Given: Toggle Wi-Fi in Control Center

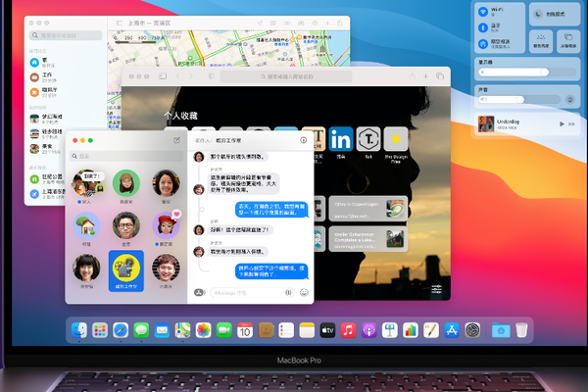Looking at the screenshot, I should point(483,12).
